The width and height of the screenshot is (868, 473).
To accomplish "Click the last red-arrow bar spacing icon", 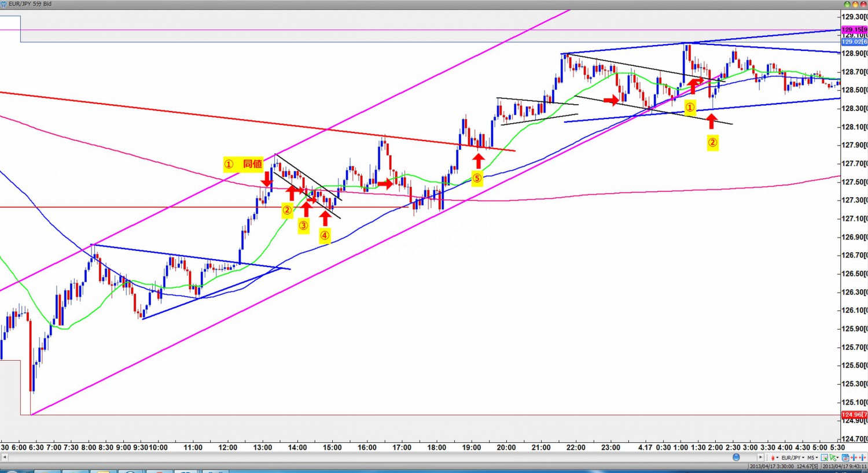I will click(862, 457).
